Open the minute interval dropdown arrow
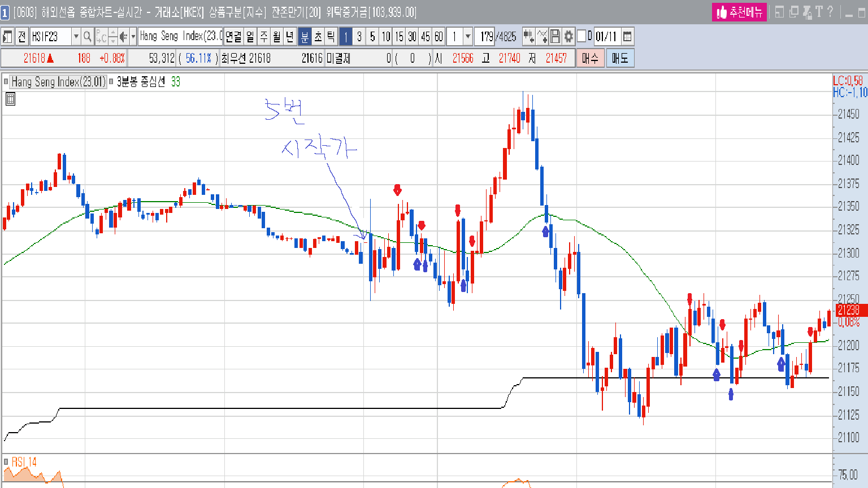 [x=468, y=37]
